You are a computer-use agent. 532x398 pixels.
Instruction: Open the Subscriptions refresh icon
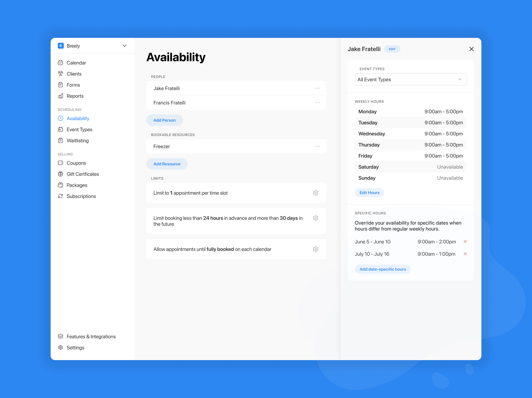[61, 196]
